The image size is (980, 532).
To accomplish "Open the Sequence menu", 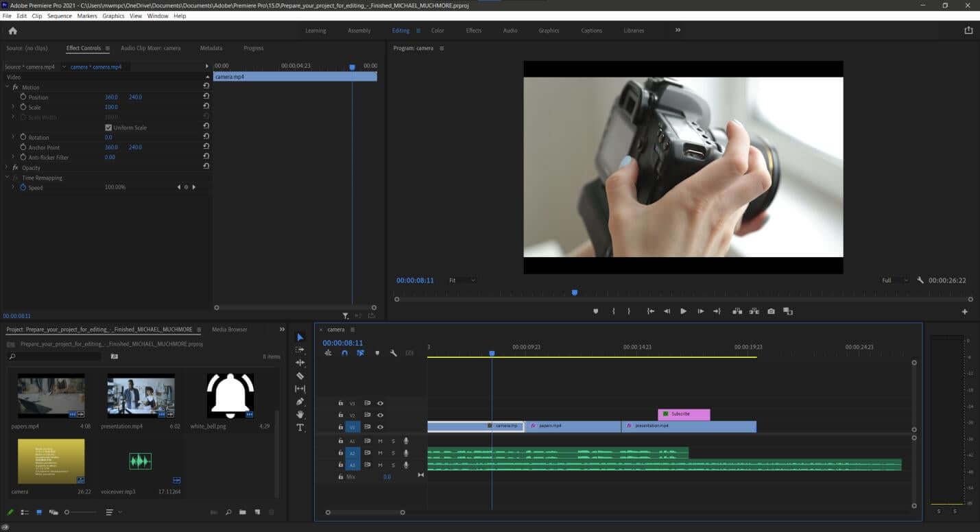I will pos(59,16).
